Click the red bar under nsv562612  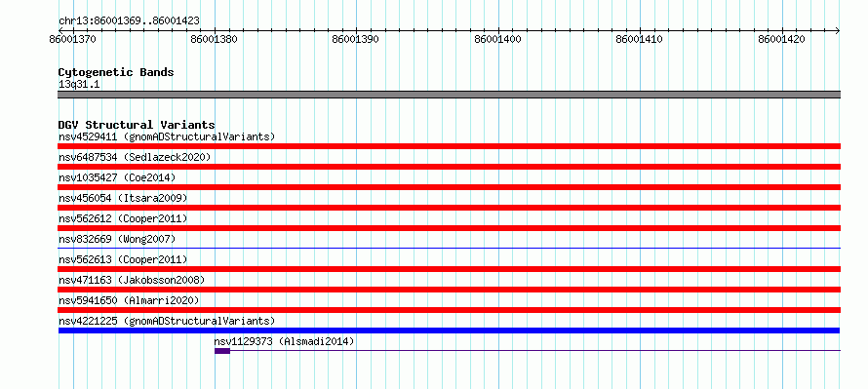click(449, 228)
